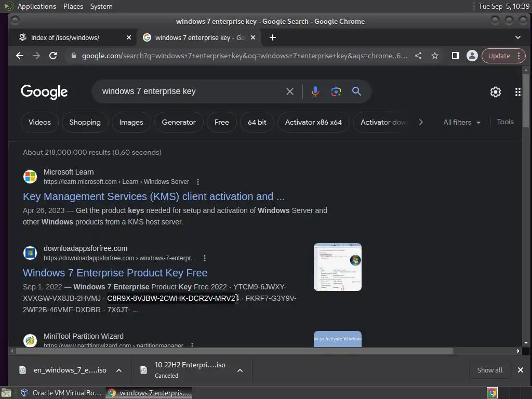532x399 pixels.
Task: Go back to the previous page
Action: tap(20, 56)
